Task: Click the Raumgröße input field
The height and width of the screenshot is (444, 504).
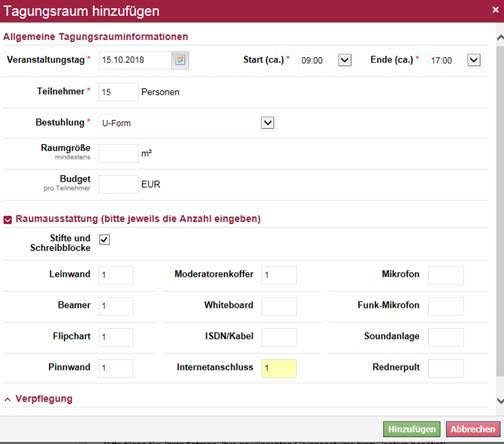Action: click(x=118, y=153)
